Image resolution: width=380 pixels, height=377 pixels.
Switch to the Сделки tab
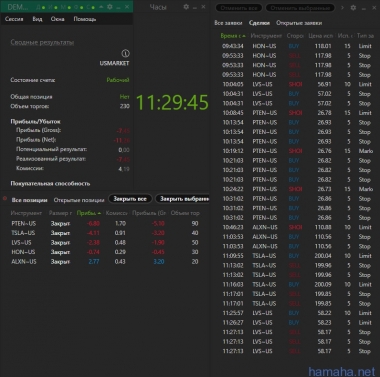(259, 23)
